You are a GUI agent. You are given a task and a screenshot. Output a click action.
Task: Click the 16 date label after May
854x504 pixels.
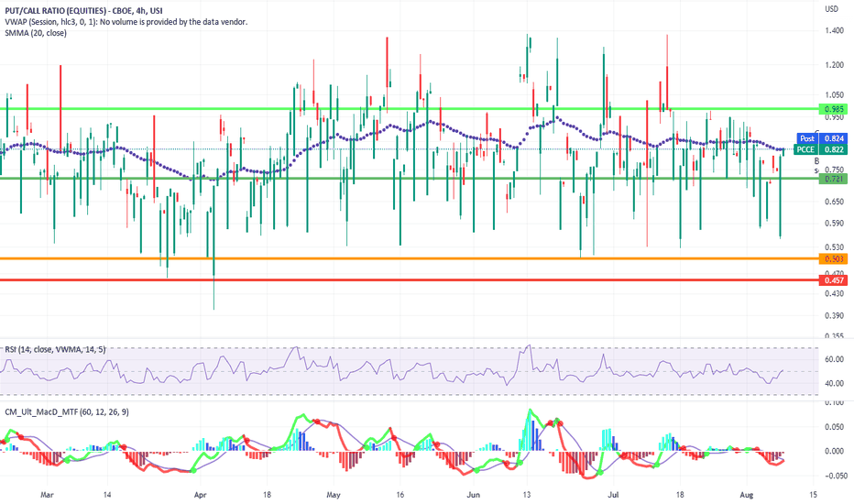[x=400, y=495]
